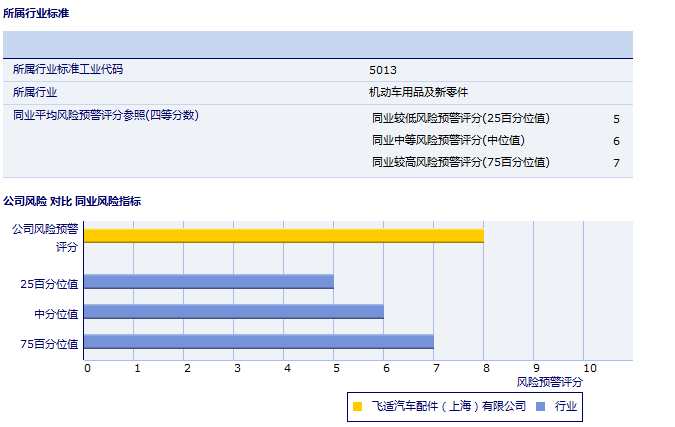Image resolution: width=675 pixels, height=427 pixels.
Task: Click the 同业平均风险预警评分参照(四等分数) label
Action: (105, 115)
